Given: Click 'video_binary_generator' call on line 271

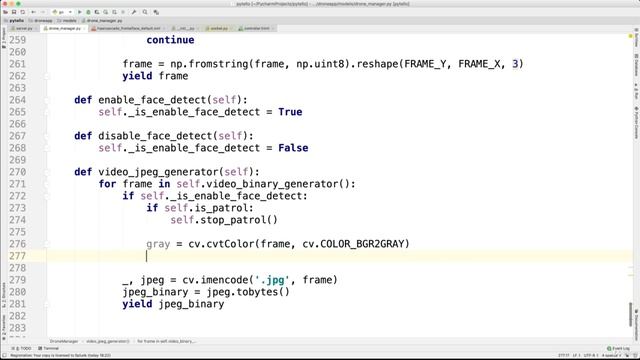Looking at the screenshot, I should coord(272,184).
